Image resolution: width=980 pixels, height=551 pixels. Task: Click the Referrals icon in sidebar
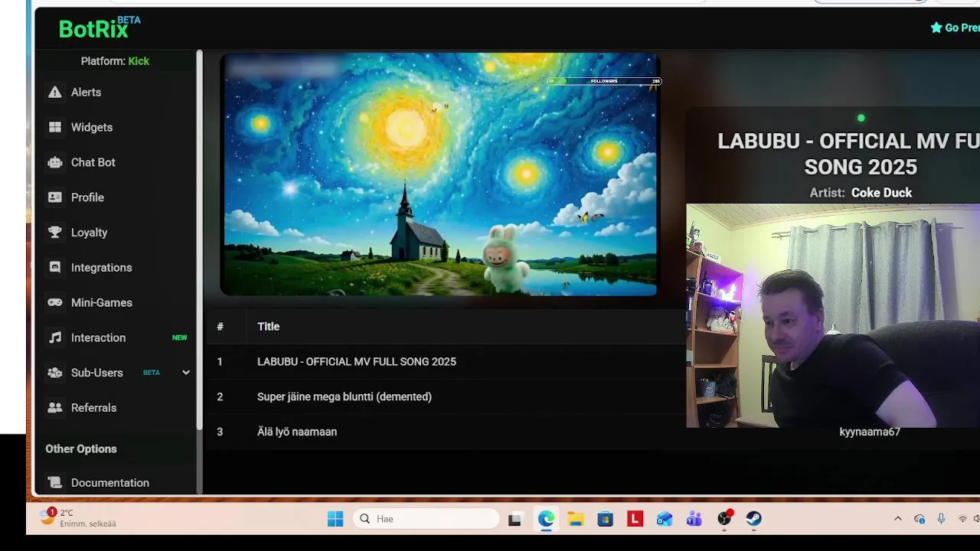tap(55, 408)
